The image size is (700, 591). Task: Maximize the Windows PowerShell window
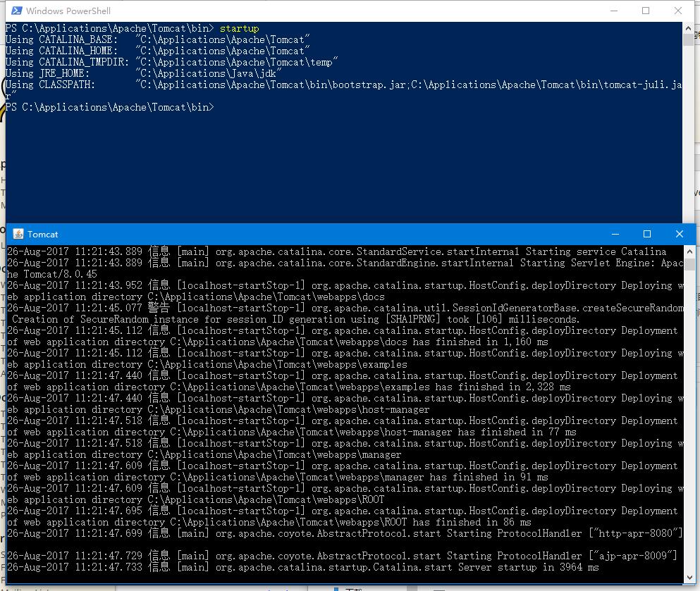[x=646, y=11]
